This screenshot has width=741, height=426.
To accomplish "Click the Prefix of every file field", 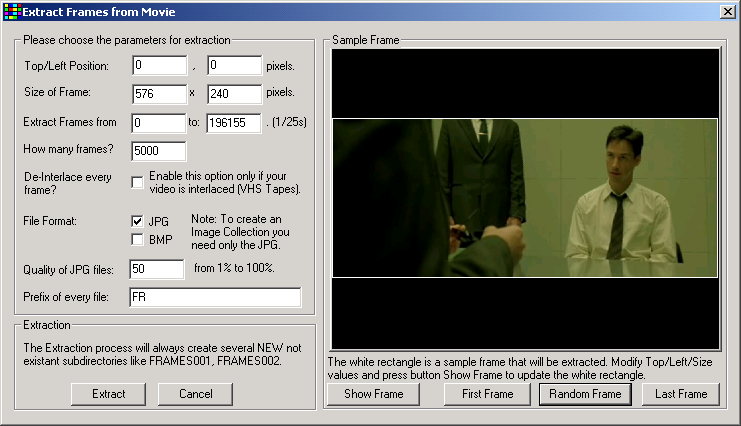I will coord(215,297).
